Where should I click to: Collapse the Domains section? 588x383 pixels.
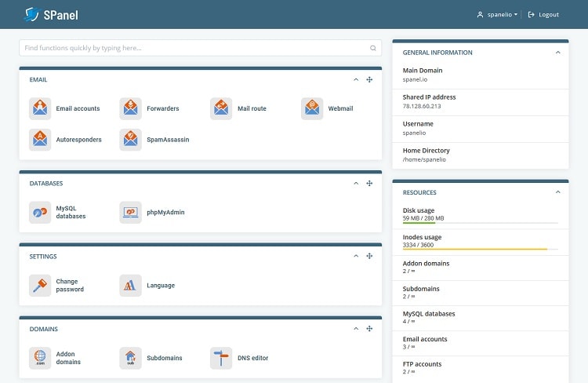point(356,329)
